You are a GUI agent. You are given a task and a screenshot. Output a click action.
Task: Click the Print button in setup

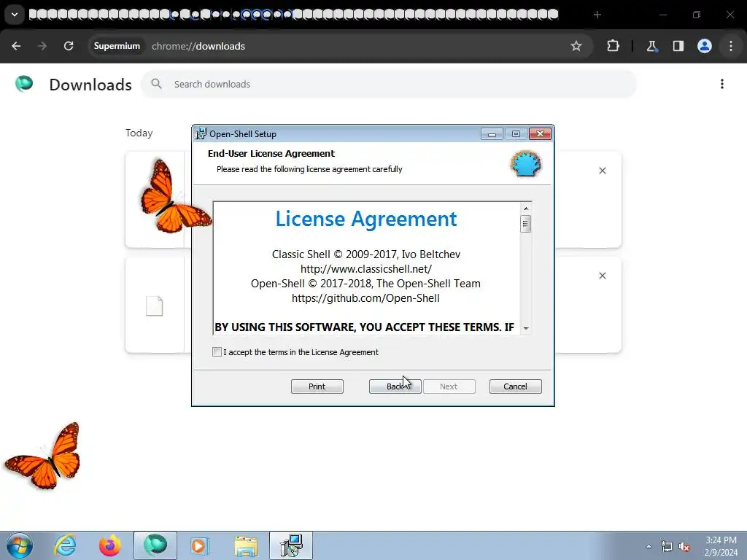click(x=317, y=386)
